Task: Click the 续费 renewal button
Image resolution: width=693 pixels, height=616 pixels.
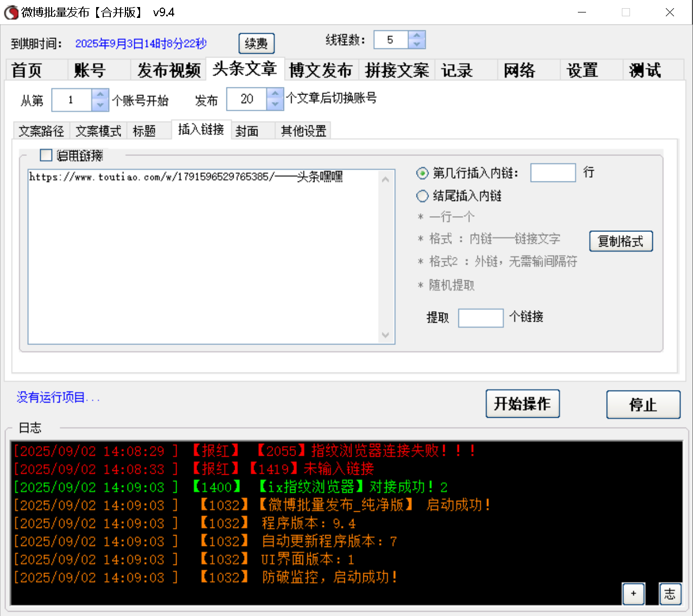Action: [x=256, y=43]
